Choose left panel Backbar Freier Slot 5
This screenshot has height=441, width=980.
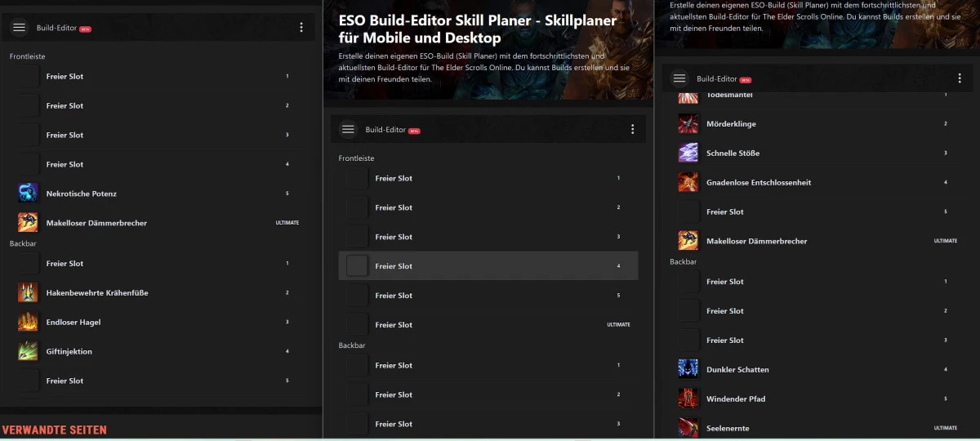(159, 381)
